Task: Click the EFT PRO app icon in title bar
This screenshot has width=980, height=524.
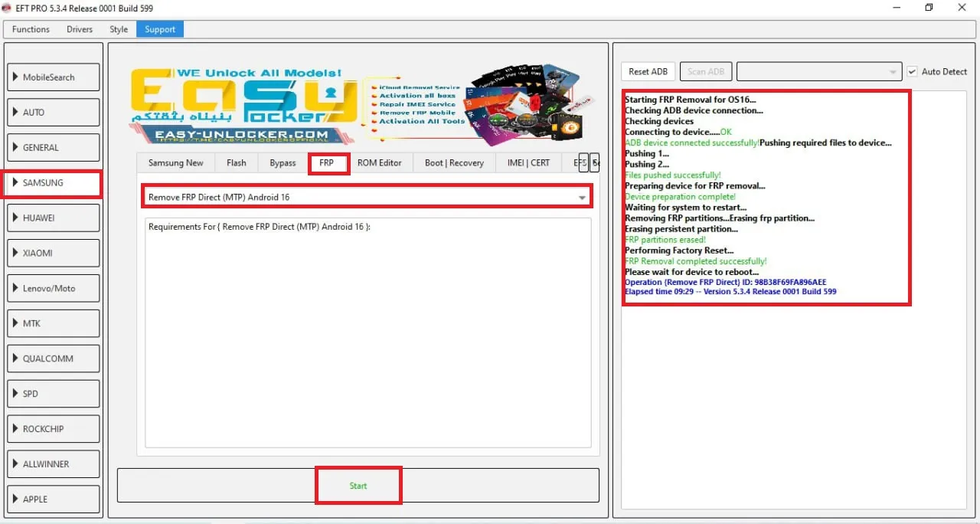Action: (x=7, y=8)
